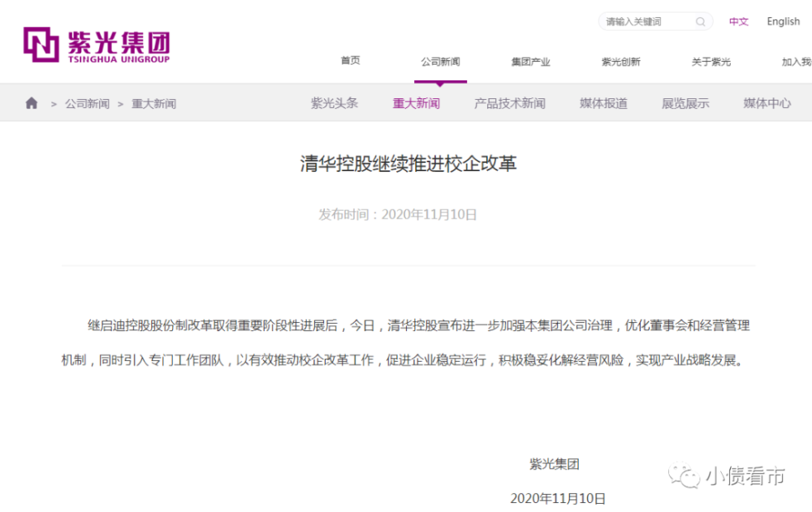Click the search magnifying glass icon
The height and width of the screenshot is (512, 812).
pyautogui.click(x=700, y=22)
